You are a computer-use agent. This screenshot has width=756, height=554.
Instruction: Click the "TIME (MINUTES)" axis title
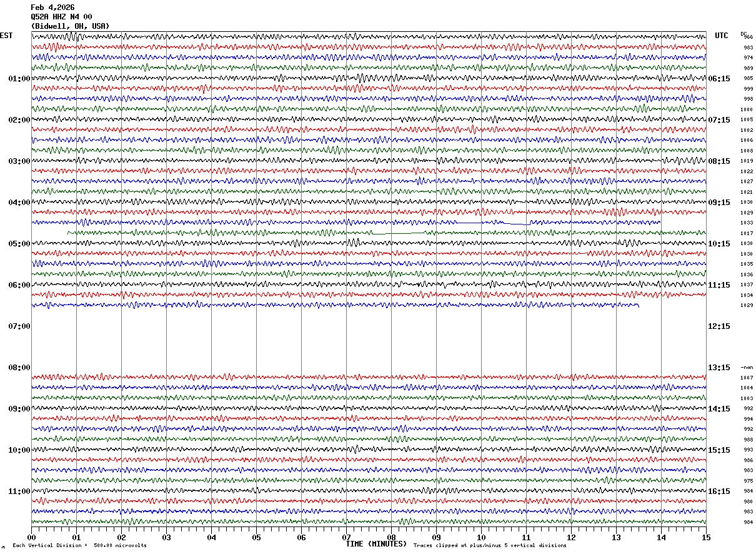coord(376,544)
